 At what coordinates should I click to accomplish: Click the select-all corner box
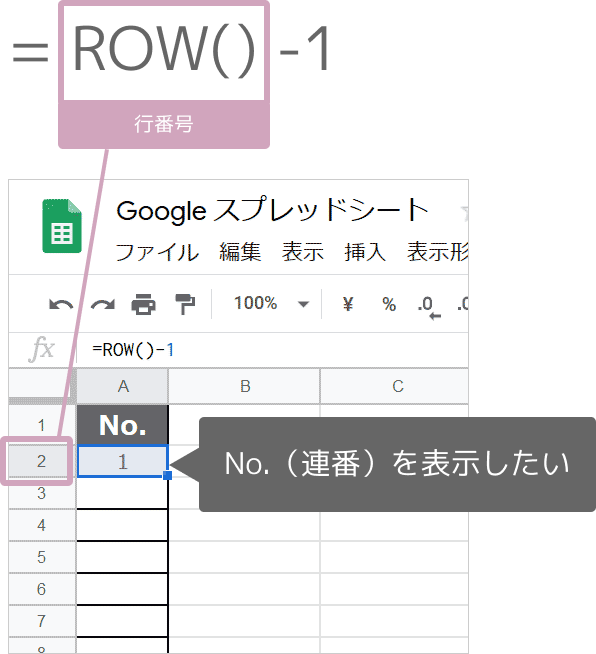pyautogui.click(x=42, y=386)
